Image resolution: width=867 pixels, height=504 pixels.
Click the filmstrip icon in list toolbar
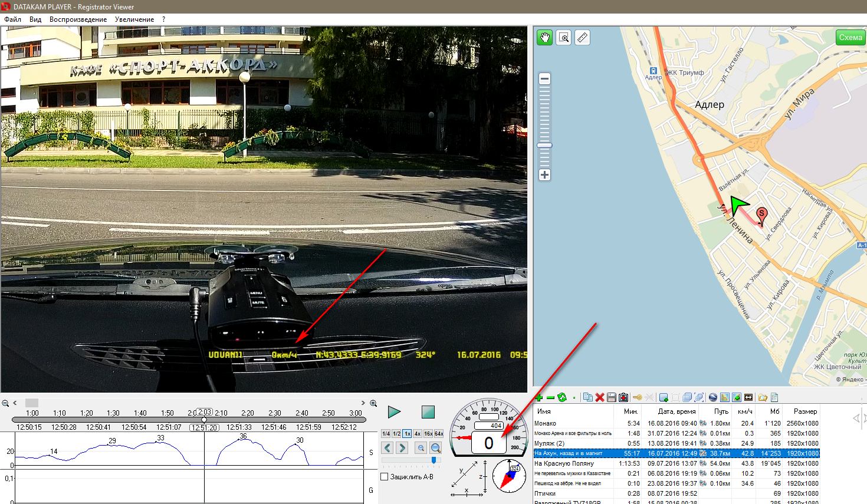tap(748, 398)
